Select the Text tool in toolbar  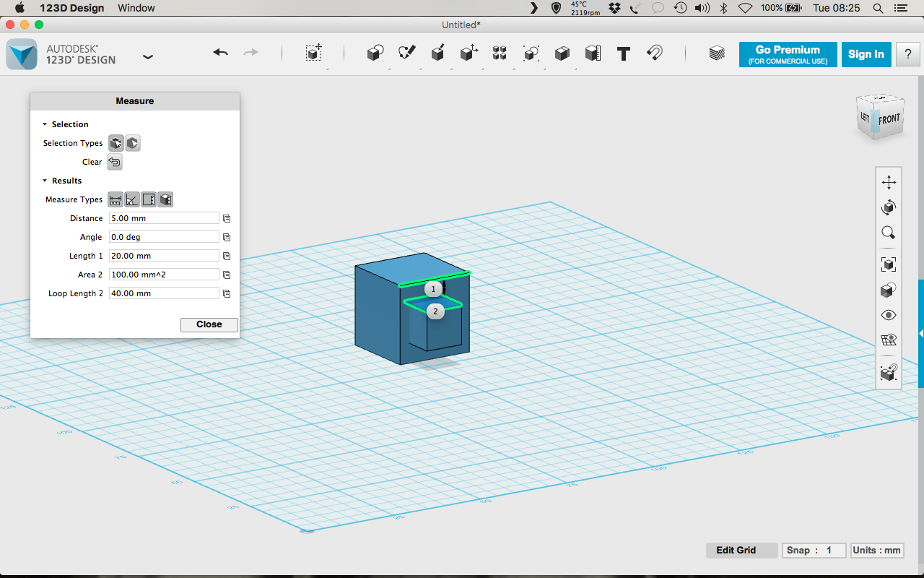tap(624, 53)
